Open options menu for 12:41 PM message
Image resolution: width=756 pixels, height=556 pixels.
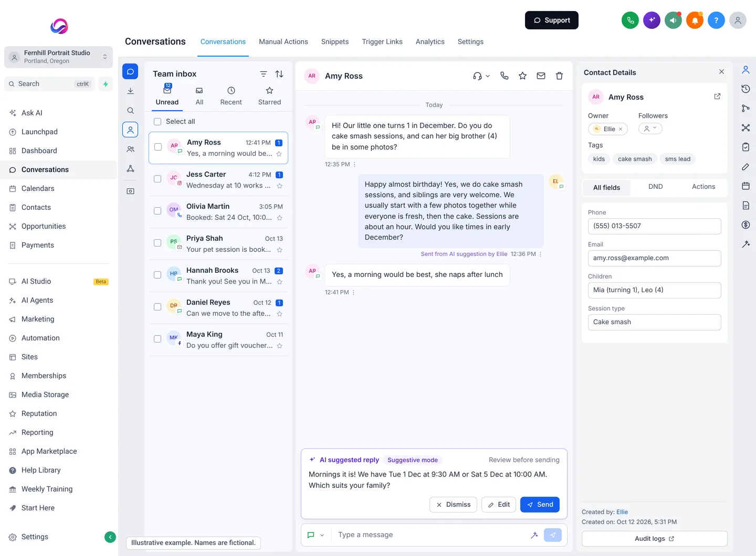tap(353, 292)
